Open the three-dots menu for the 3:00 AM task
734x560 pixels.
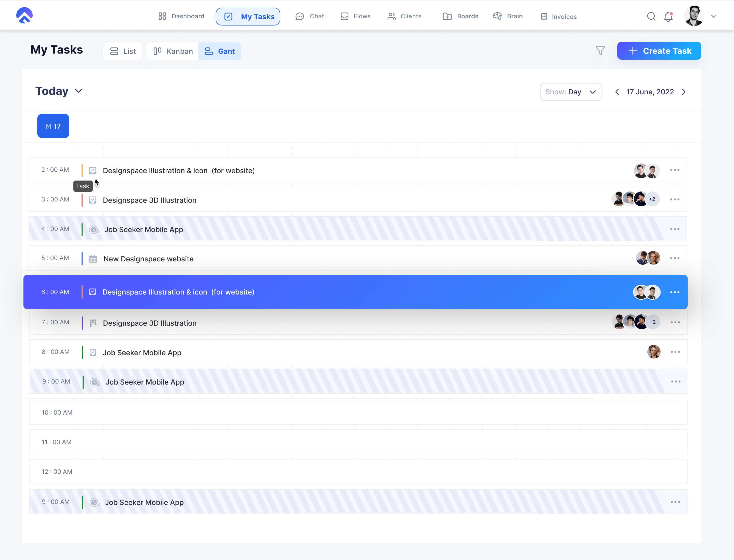[674, 199]
